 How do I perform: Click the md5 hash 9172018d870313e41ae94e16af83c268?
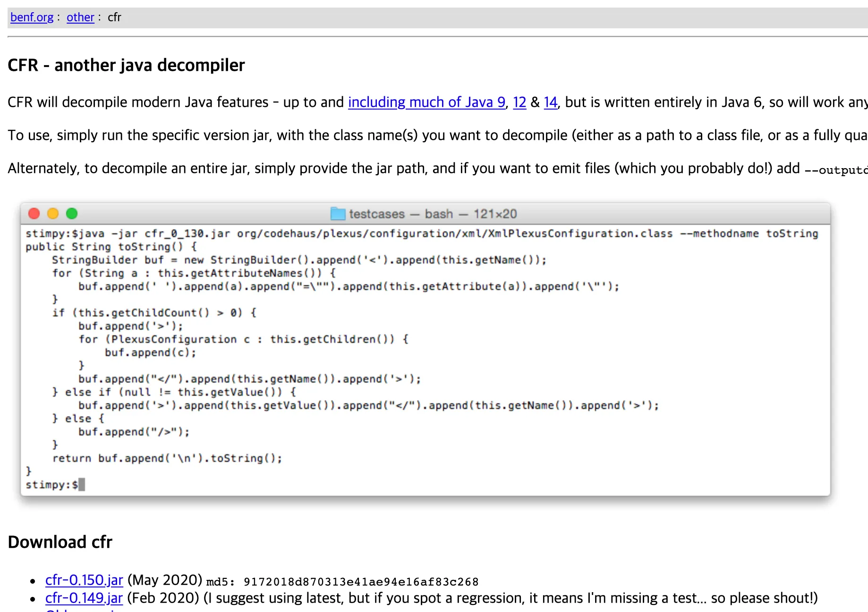pyautogui.click(x=361, y=582)
